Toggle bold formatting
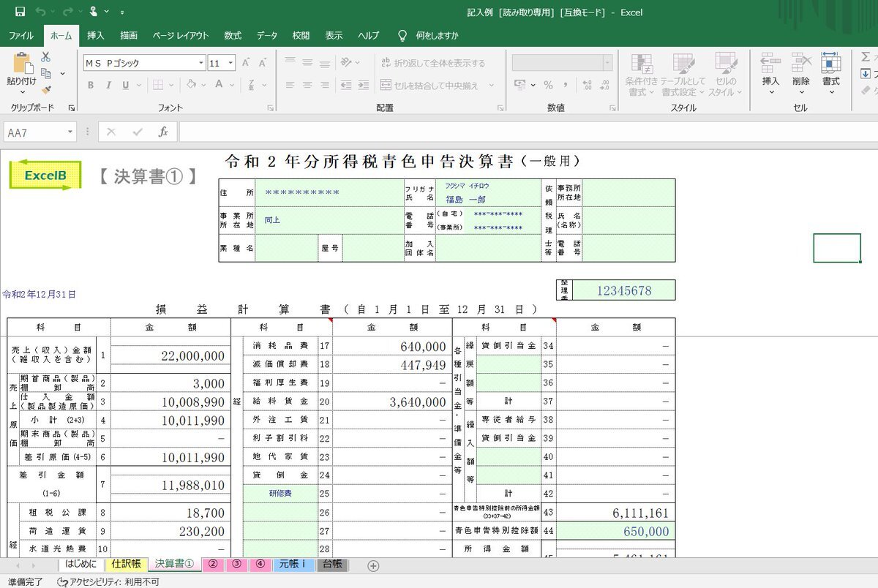 [x=91, y=85]
